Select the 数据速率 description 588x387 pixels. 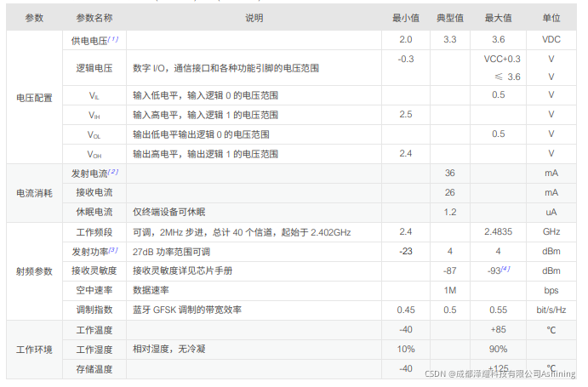click(151, 290)
